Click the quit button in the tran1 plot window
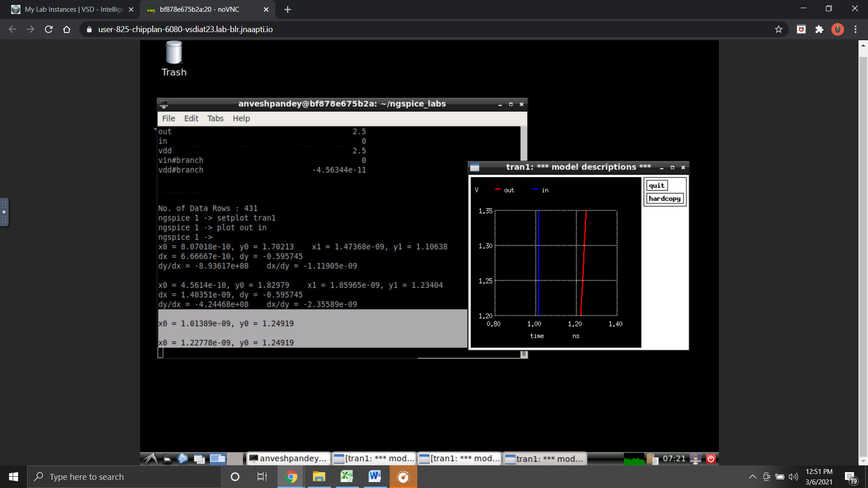 point(656,185)
